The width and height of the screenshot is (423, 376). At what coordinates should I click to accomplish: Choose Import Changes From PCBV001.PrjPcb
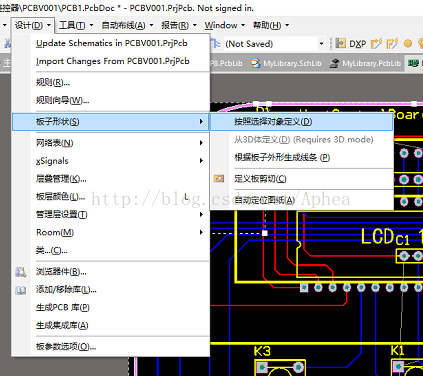pyautogui.click(x=113, y=61)
